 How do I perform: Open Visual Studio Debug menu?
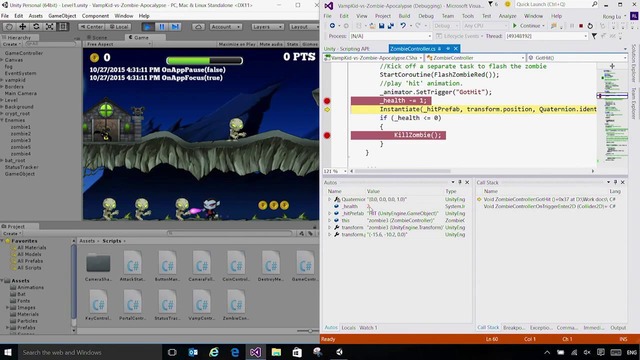click(x=426, y=16)
